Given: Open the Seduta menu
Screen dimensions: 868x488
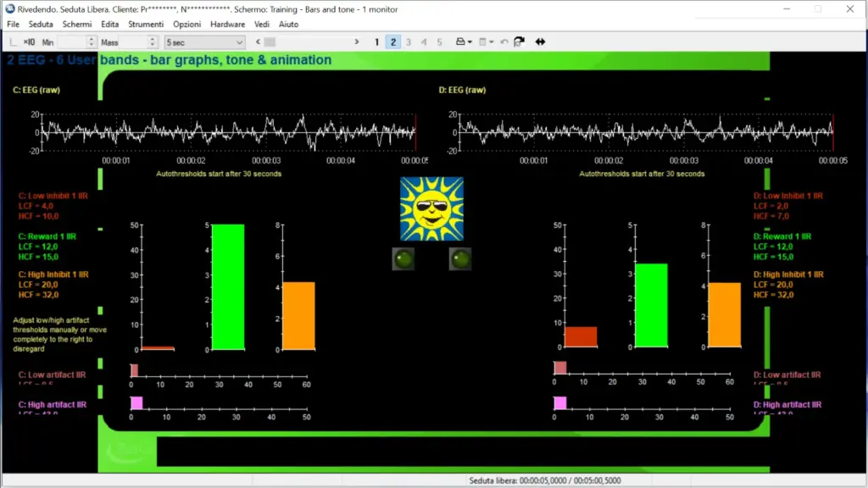Looking at the screenshot, I should click(41, 25).
